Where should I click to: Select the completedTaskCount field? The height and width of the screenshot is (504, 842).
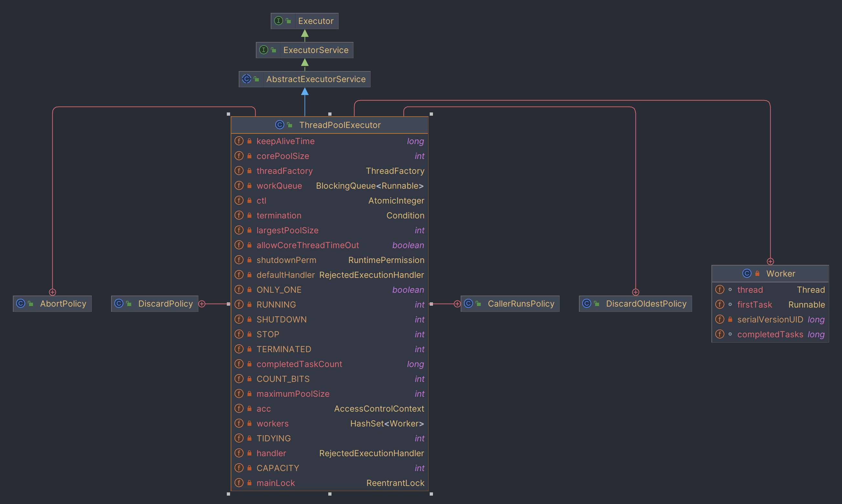(x=329, y=364)
